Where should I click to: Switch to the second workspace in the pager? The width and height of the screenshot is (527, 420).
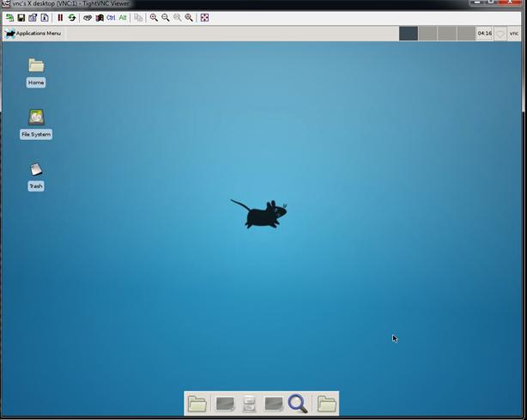pyautogui.click(x=427, y=33)
